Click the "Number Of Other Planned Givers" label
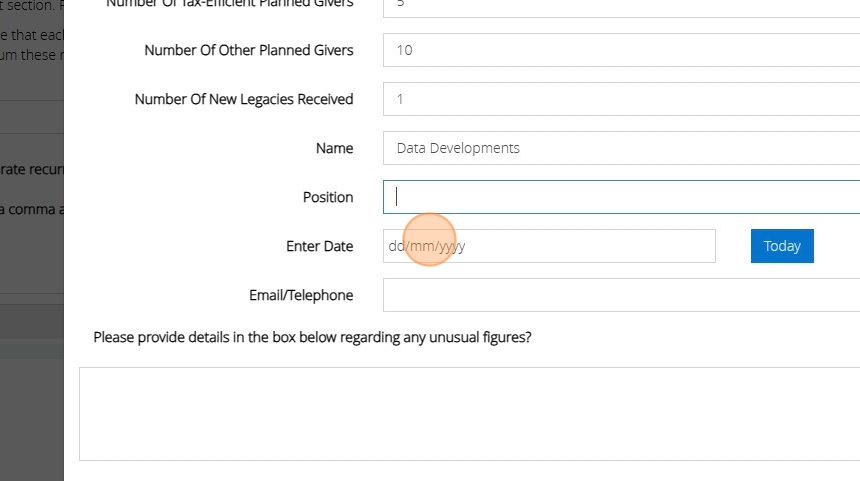This screenshot has width=860, height=481. pos(248,50)
